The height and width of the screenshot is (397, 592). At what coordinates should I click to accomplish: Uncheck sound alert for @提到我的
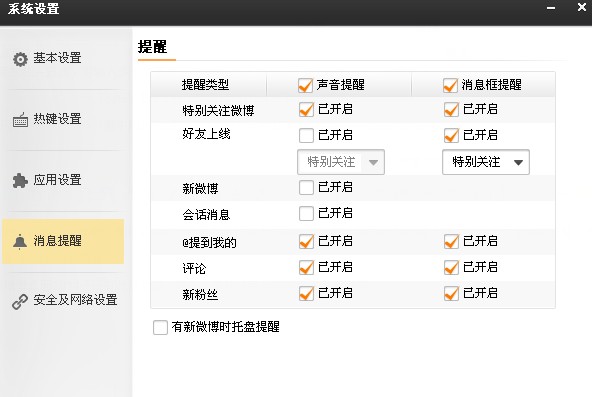pos(306,242)
